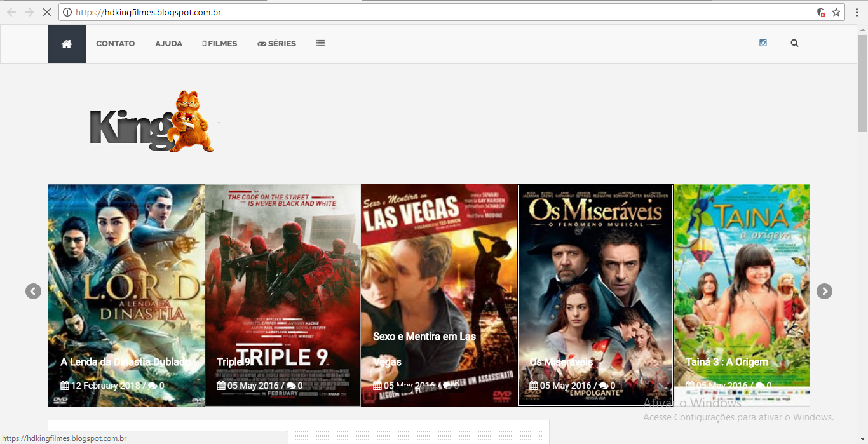Click the page vertical scrollbar thumb
This screenshot has width=868, height=444.
pyautogui.click(x=862, y=83)
